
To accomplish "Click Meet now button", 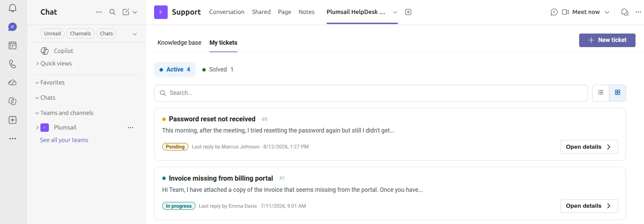I will (581, 12).
